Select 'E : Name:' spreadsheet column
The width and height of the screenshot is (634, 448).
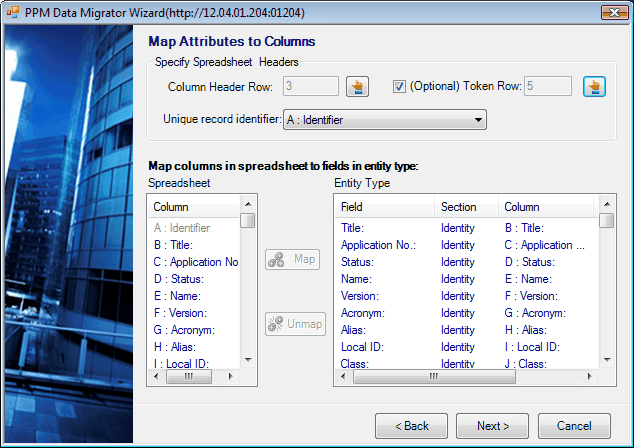click(x=177, y=296)
